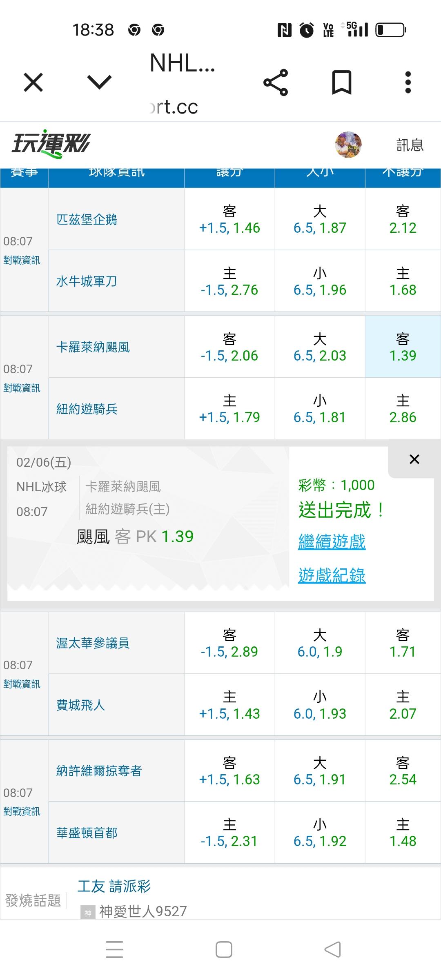Tap the 玩運彩 logo
441x980 pixels.
(51, 144)
